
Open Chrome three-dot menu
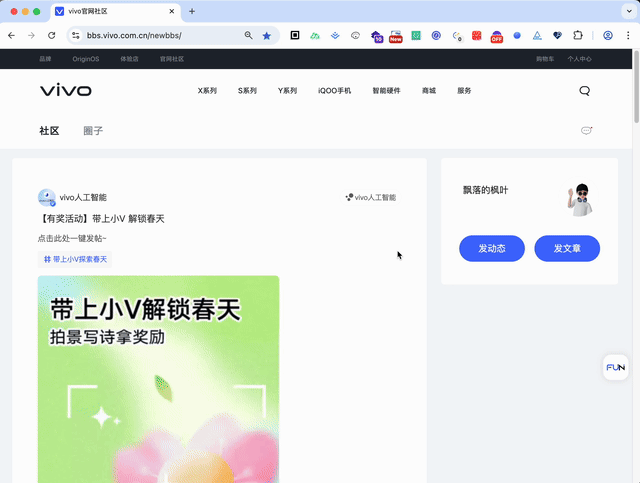(x=628, y=36)
